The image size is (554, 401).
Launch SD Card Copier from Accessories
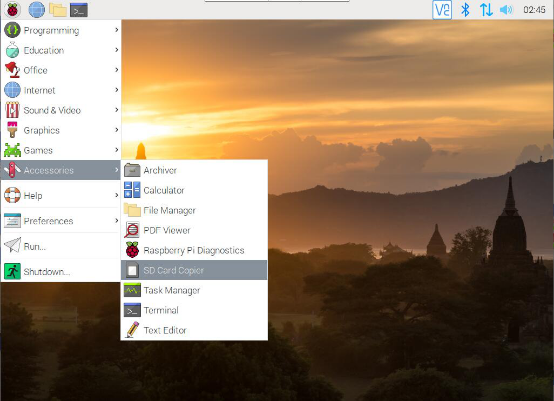tap(194, 270)
